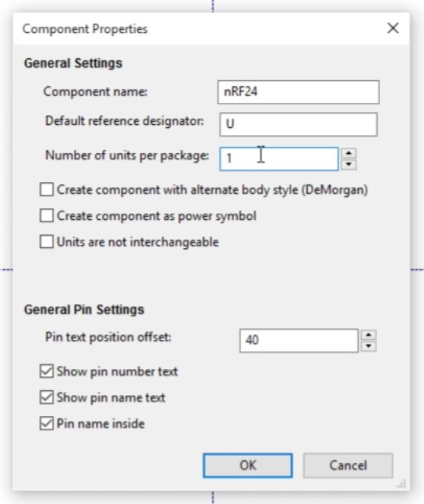This screenshot has height=504, width=424.
Task: Click the General Pin Settings heading
Action: (x=84, y=310)
